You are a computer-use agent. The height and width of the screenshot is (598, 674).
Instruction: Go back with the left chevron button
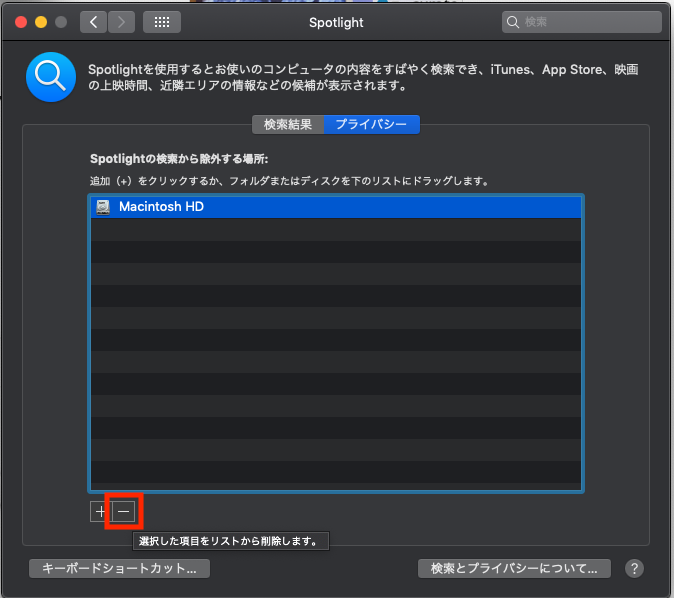(x=93, y=22)
